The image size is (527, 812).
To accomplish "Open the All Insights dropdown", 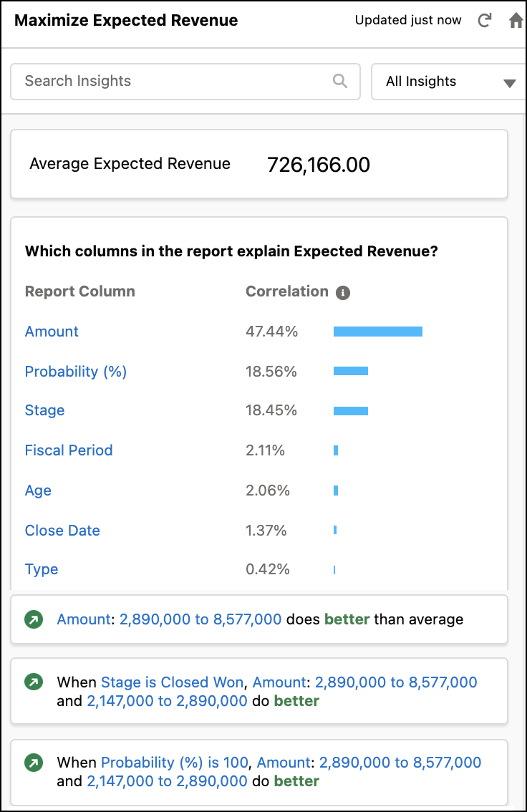I will 449,82.
